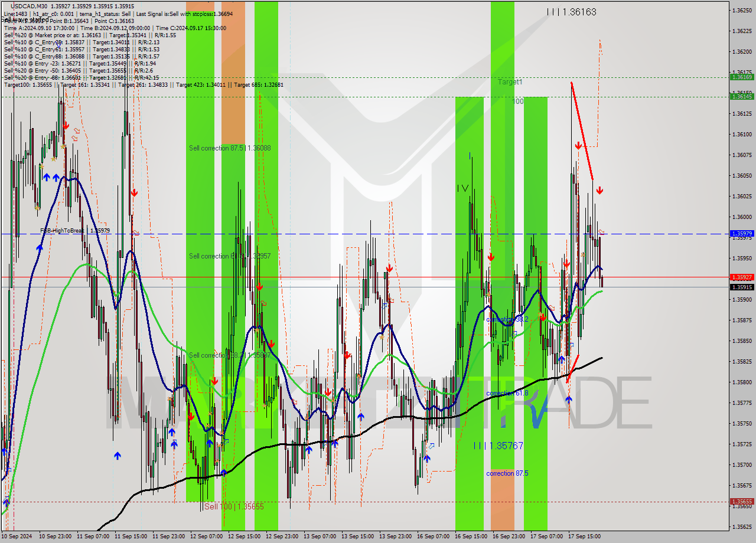Click the 'I I I 1.35767' wave label
The height and width of the screenshot is (543, 756).
[x=498, y=446]
